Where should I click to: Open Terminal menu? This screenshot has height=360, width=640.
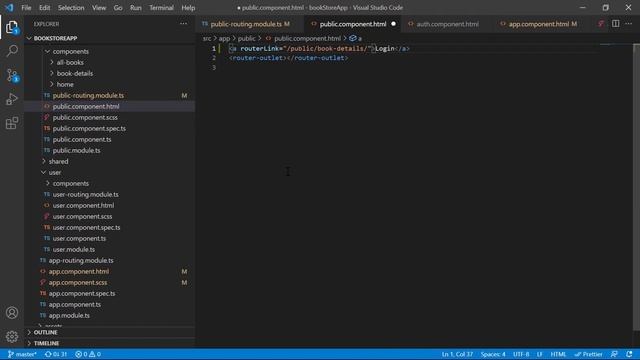161,8
